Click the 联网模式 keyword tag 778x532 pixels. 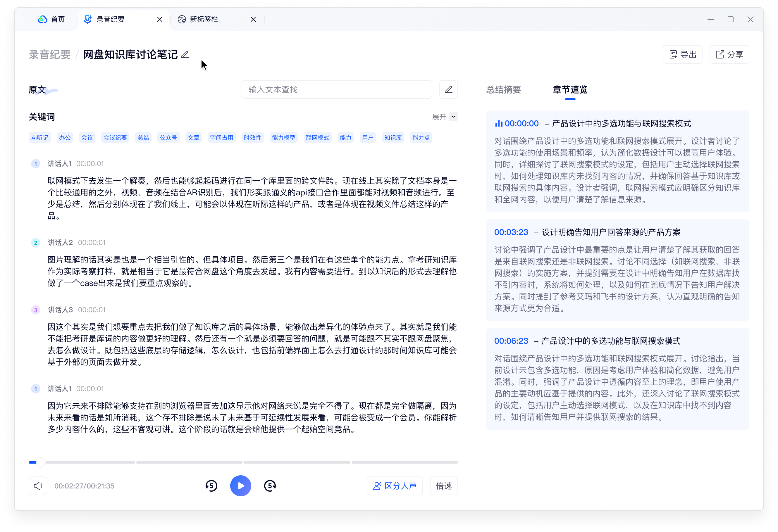click(317, 138)
